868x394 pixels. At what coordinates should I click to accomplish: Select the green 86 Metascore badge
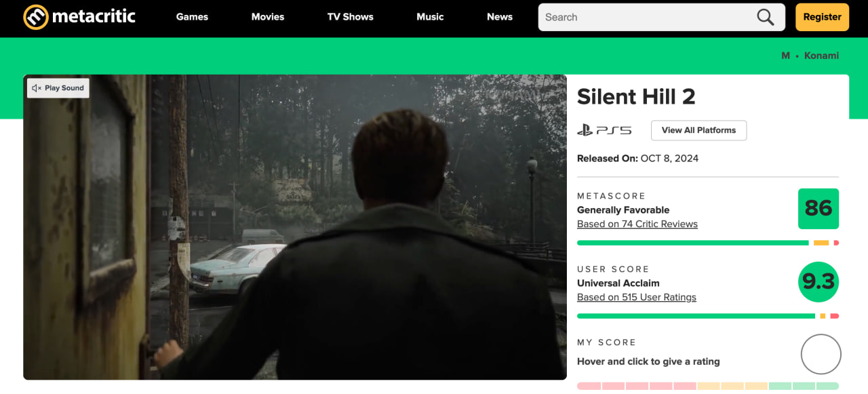(x=818, y=209)
